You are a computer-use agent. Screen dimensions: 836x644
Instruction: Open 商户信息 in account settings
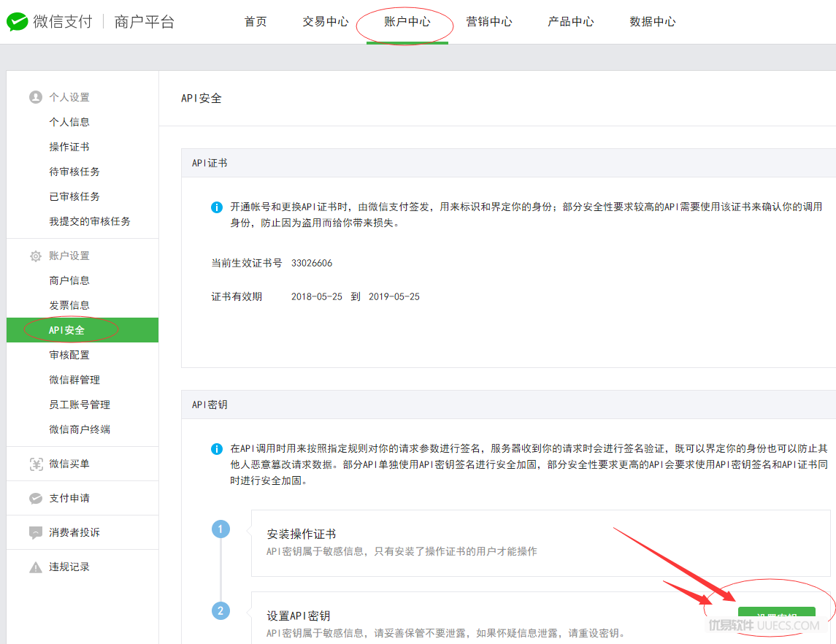tap(69, 280)
